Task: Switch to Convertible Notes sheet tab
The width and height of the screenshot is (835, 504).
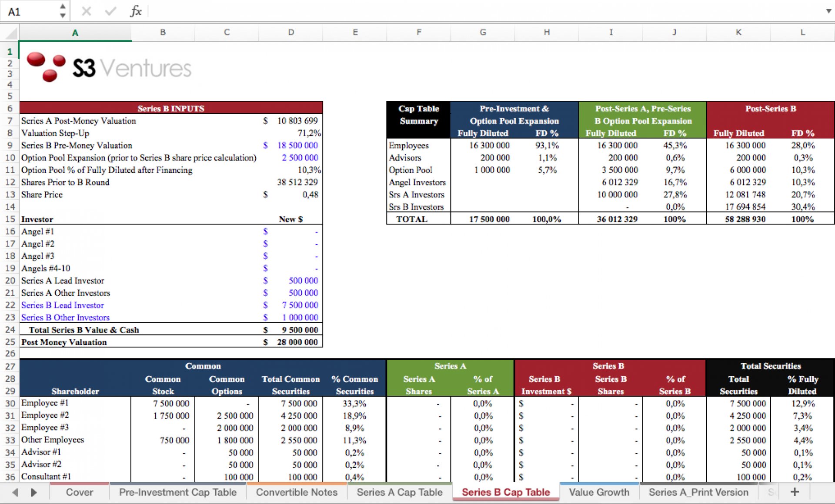Action: 297,492
